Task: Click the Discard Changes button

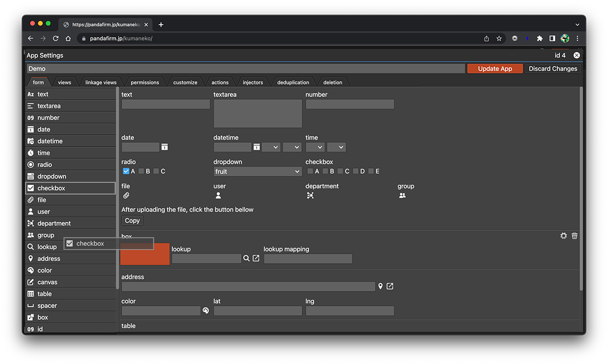Action: pos(553,69)
